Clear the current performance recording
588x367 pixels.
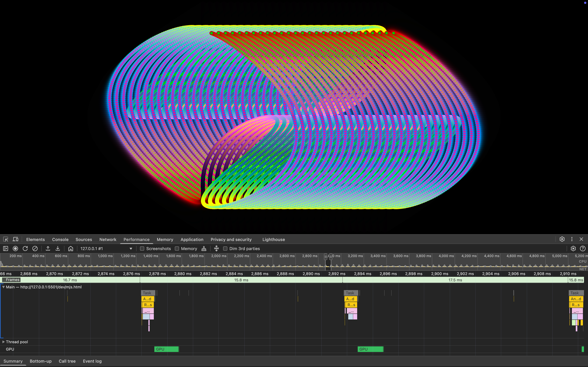(35, 249)
